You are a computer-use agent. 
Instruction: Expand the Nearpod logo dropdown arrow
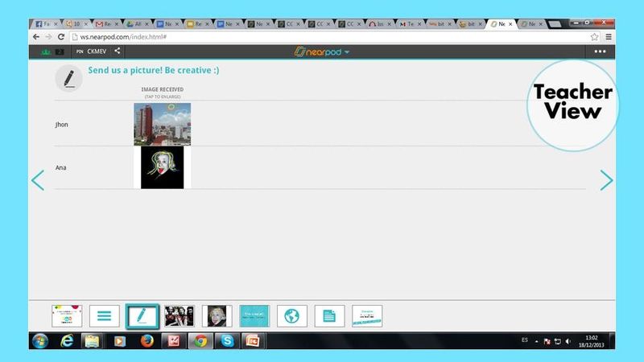point(347,52)
